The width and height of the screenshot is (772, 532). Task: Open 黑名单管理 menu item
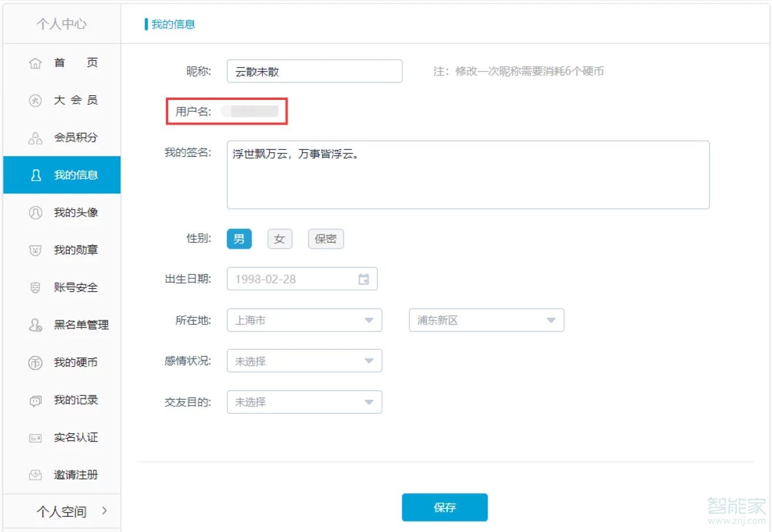point(62,325)
